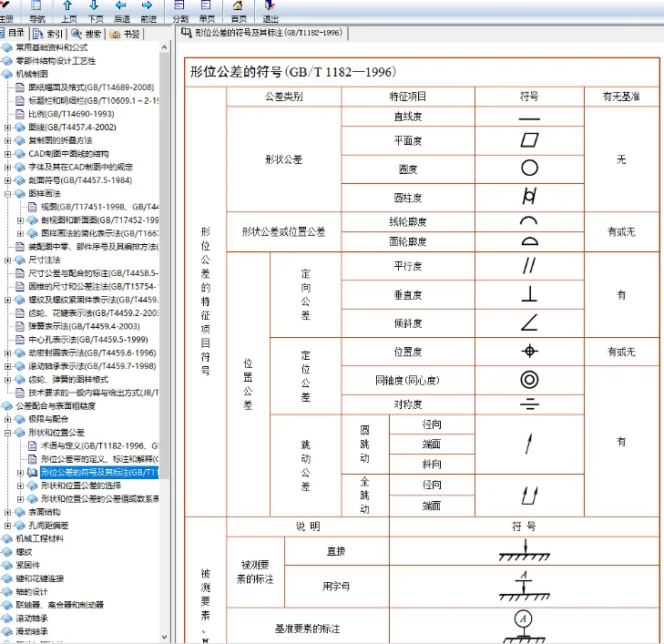
Task: Expand the 复制图的折叠方法 node
Action: pos(7,140)
